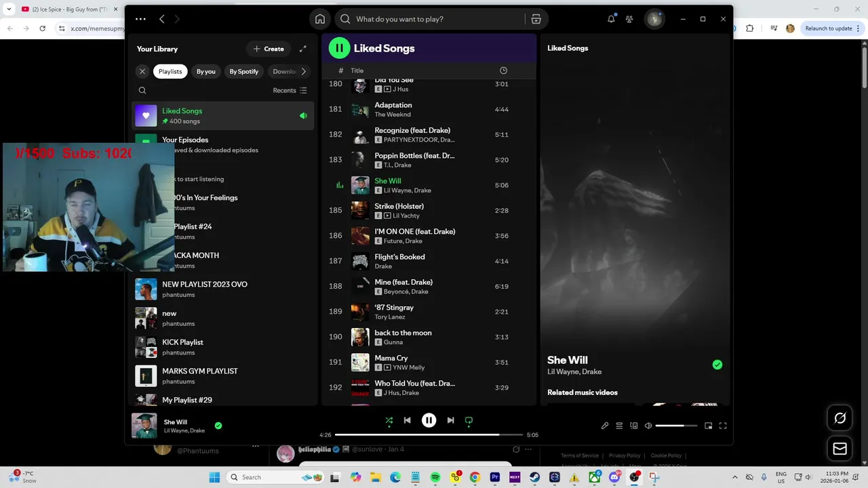
Task: Play Flight's Booked by Drake
Action: [429, 261]
